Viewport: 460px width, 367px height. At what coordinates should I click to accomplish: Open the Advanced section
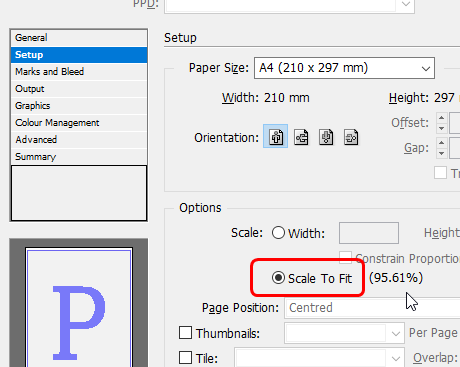tap(79, 139)
